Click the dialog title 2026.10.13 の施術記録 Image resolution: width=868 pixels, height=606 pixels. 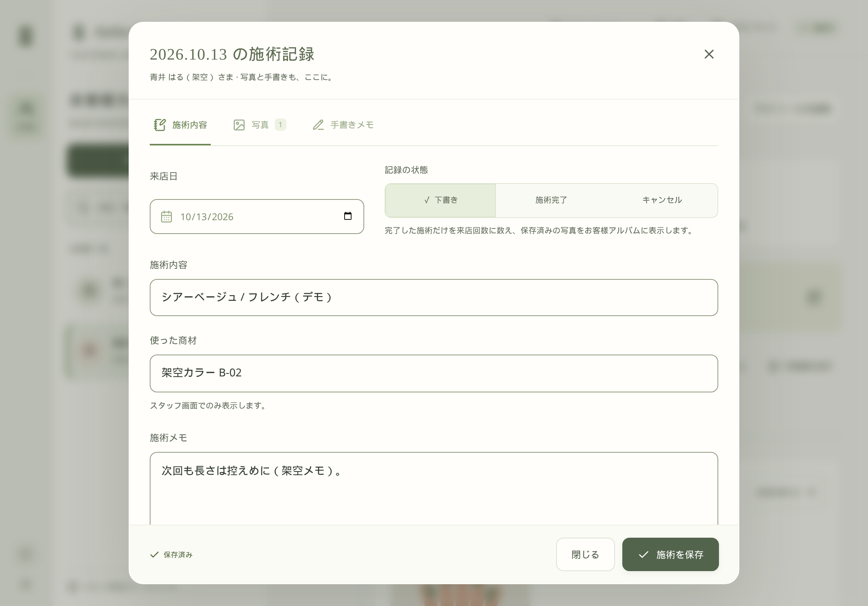pos(232,54)
